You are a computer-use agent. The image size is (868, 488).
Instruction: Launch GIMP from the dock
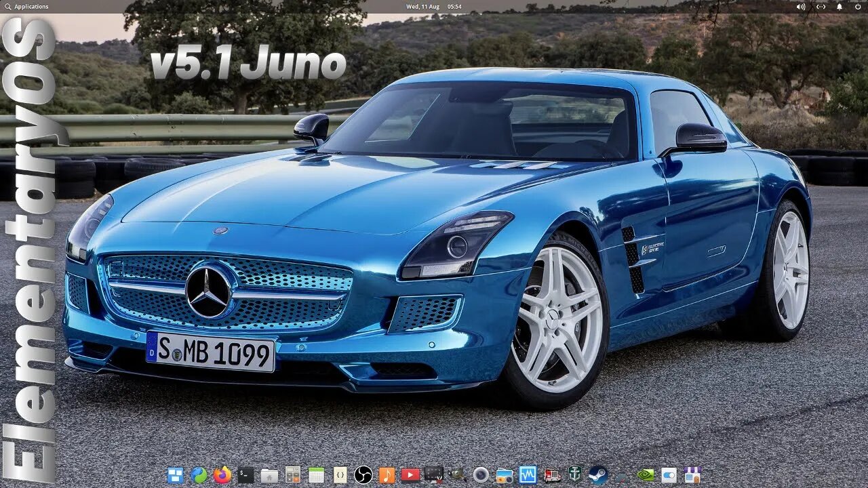457,475
